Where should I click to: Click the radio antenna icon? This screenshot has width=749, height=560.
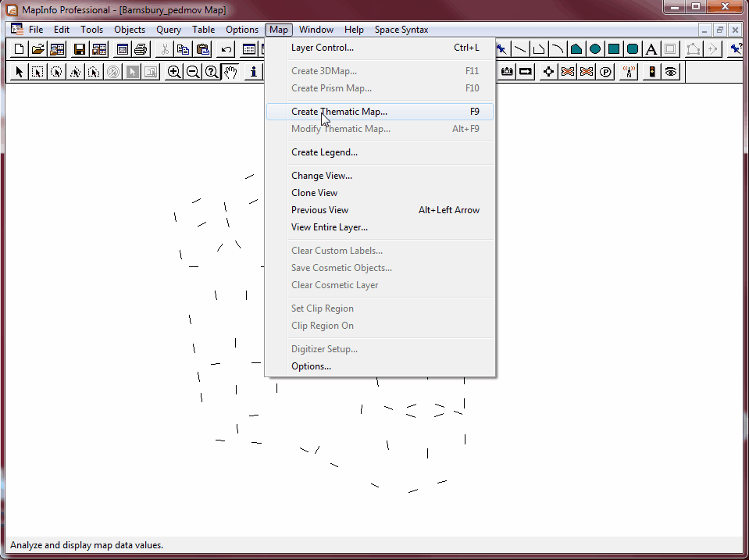click(x=629, y=72)
